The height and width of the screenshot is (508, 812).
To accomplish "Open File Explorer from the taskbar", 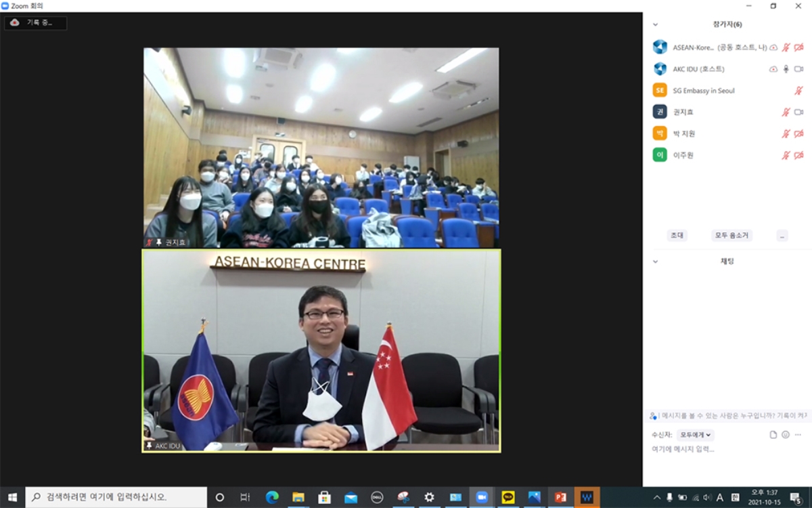I will coord(298,497).
